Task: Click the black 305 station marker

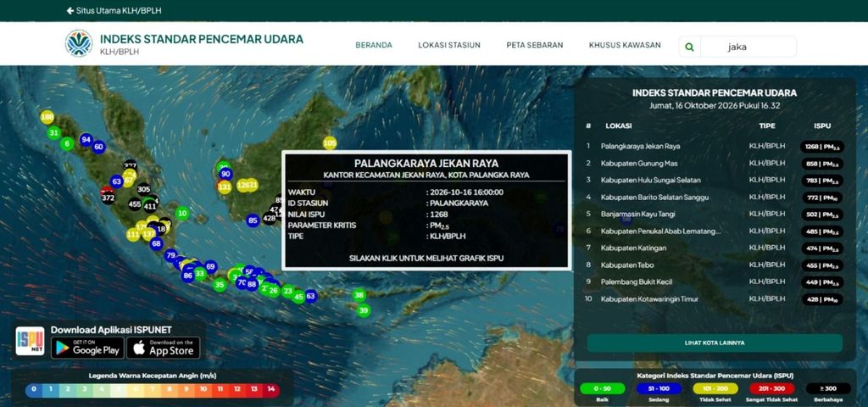Action: click(143, 189)
